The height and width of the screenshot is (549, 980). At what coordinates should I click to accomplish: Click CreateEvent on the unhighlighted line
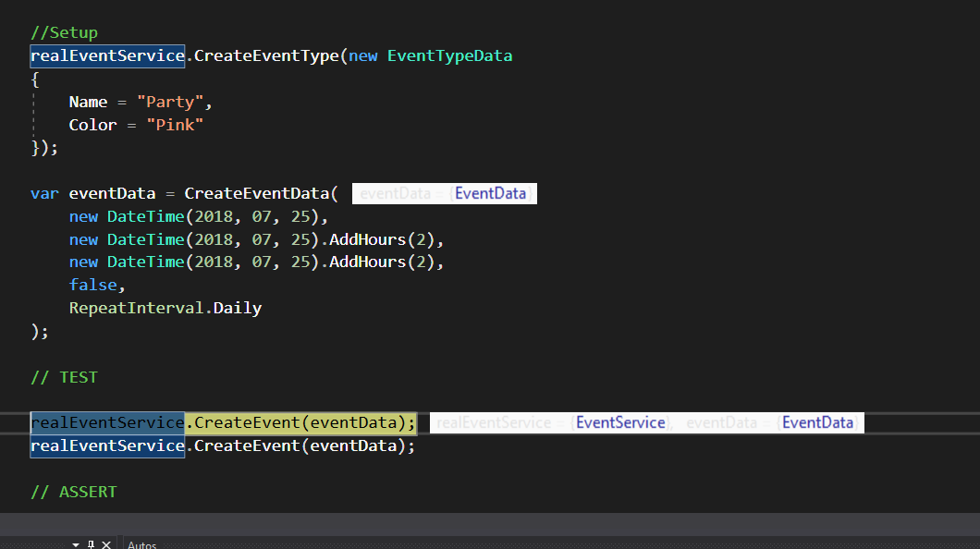click(247, 445)
